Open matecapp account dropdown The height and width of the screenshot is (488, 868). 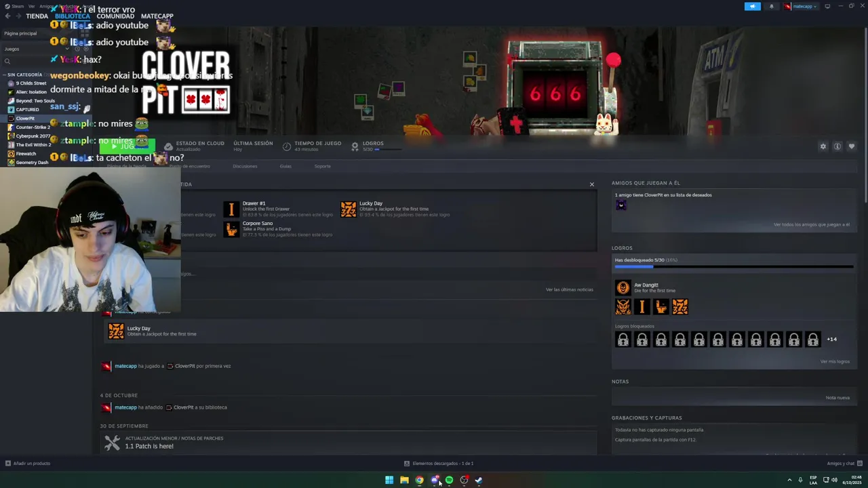tap(801, 6)
